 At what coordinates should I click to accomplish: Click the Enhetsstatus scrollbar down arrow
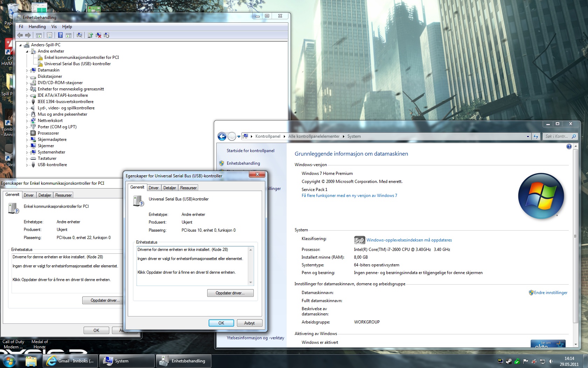pyautogui.click(x=251, y=282)
